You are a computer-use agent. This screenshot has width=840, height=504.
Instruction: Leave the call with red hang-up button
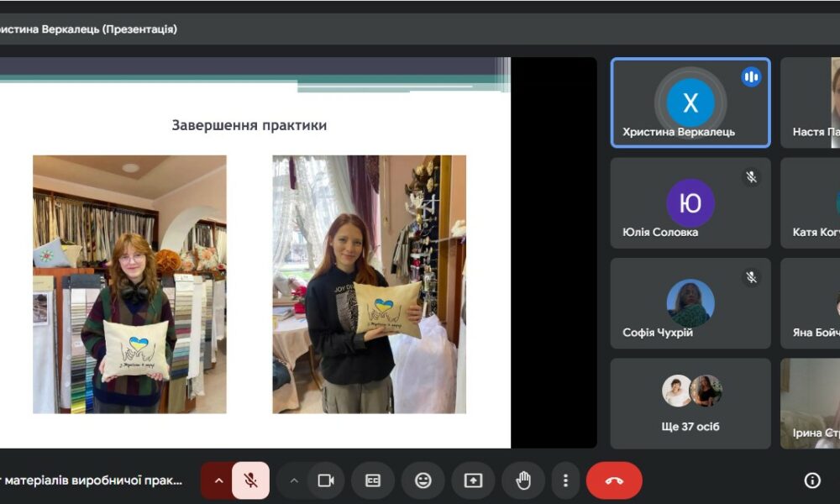[614, 480]
